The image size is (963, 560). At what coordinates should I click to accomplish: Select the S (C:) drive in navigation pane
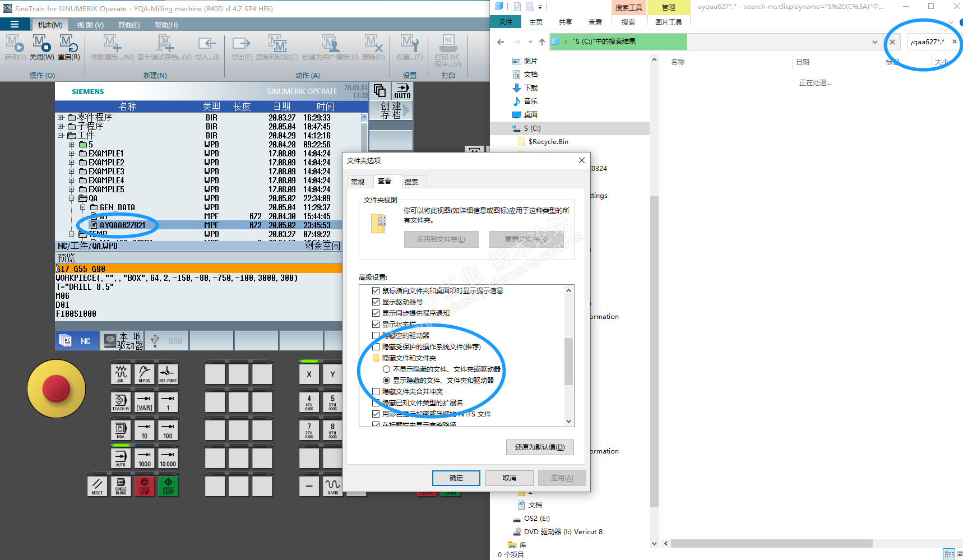point(532,128)
